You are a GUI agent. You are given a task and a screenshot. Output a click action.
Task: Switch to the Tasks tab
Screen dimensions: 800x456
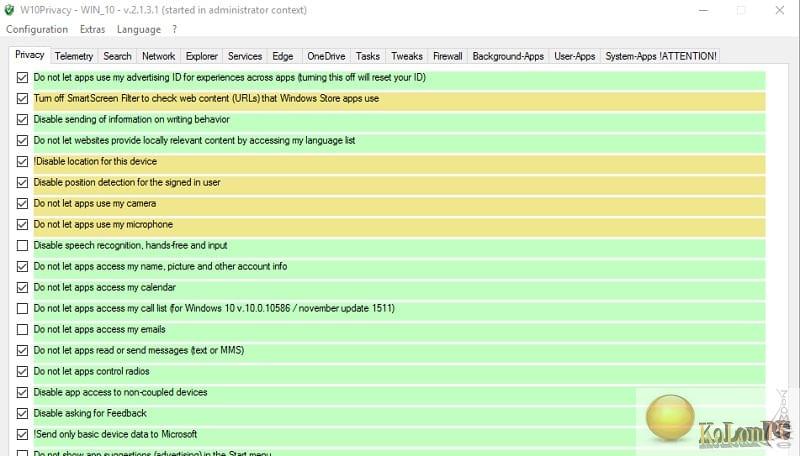click(x=368, y=56)
